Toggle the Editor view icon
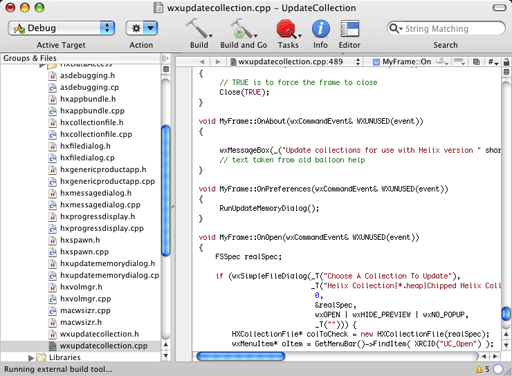Image resolution: width=512 pixels, height=376 pixels. pos(350,28)
